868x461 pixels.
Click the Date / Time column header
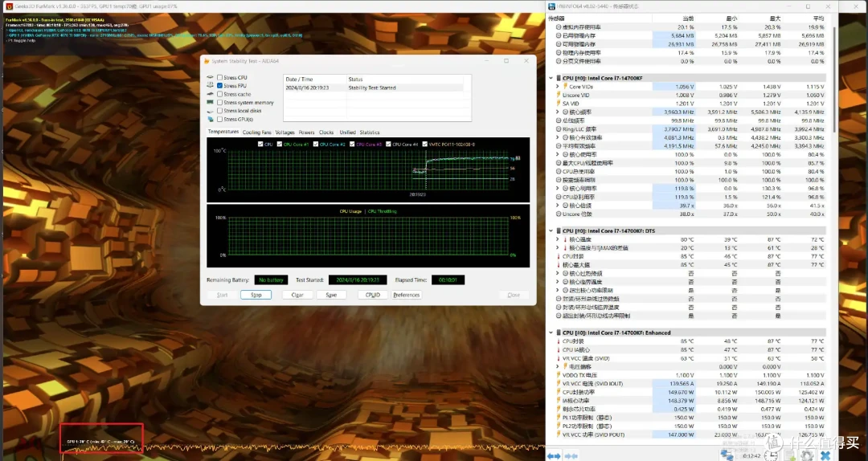click(x=315, y=80)
